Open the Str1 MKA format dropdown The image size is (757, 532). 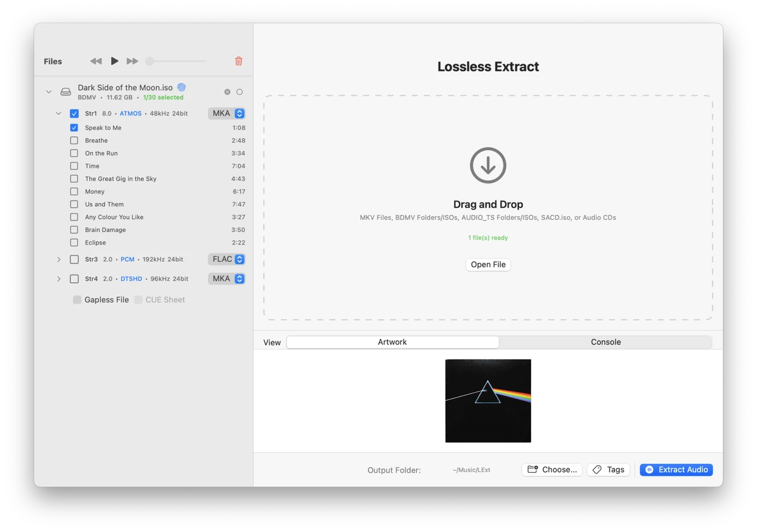click(x=226, y=113)
